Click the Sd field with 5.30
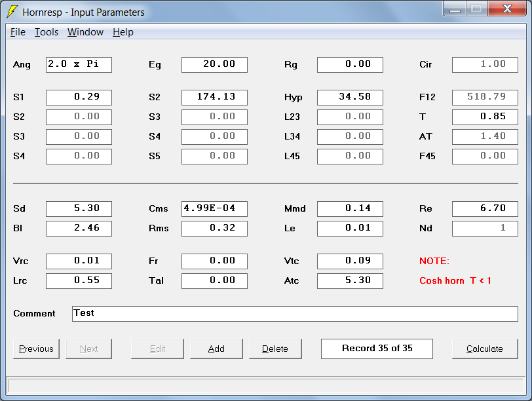This screenshot has width=532, height=401. (79, 209)
